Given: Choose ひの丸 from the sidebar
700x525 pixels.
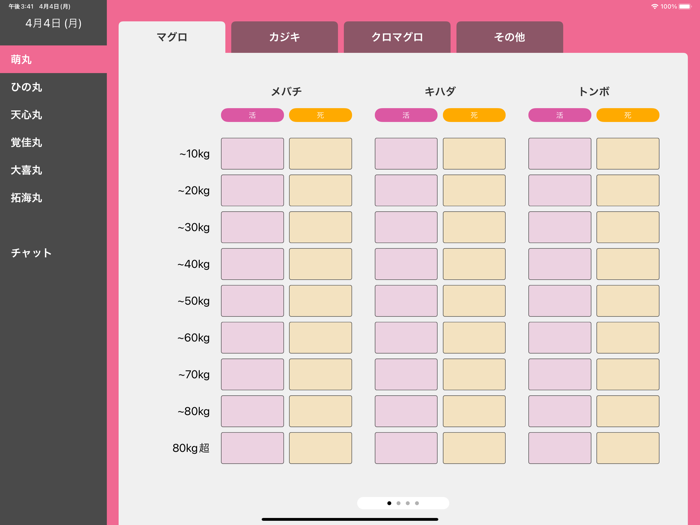Looking at the screenshot, I should point(54,87).
